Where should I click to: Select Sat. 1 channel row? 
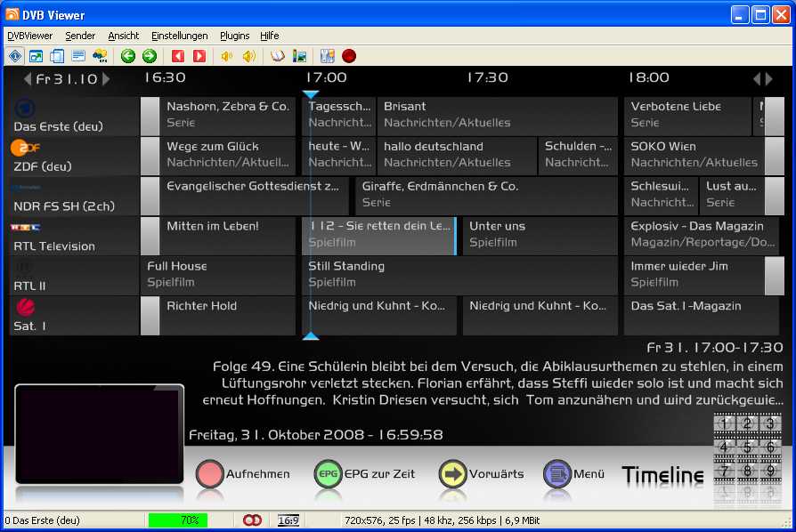[x=74, y=316]
